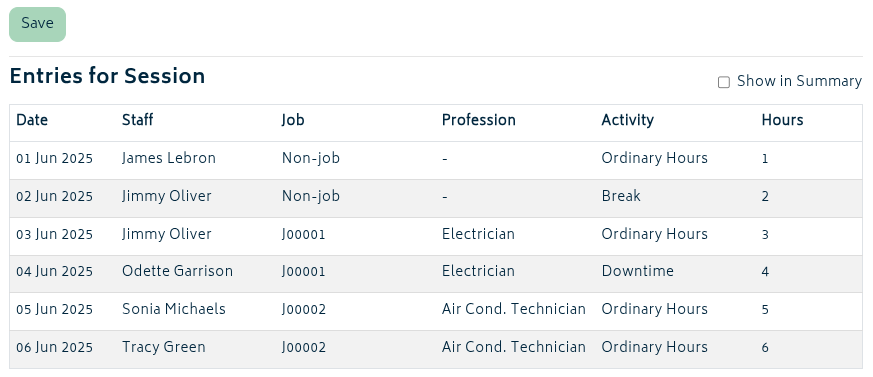Click the Show in Summary label
Image resolution: width=873 pixels, height=377 pixels.
click(x=800, y=82)
